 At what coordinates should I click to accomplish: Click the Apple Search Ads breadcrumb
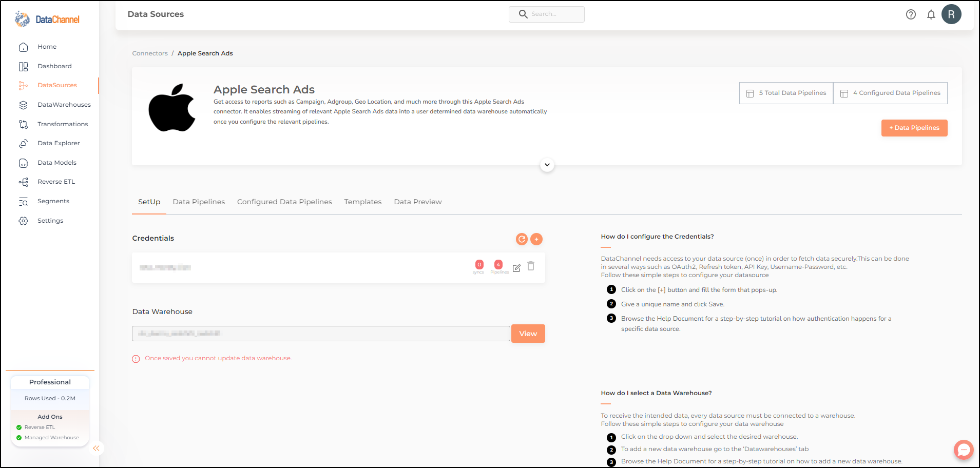tap(205, 53)
